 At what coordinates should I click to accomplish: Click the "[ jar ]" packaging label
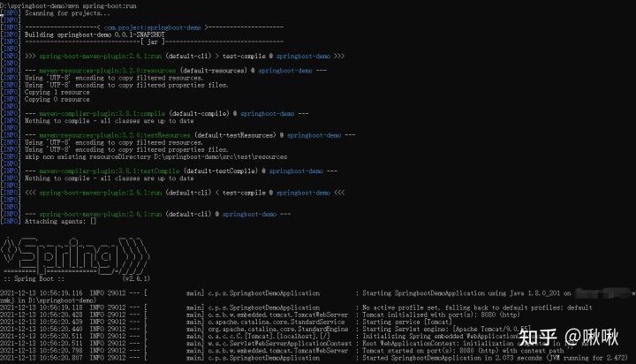[x=153, y=42]
